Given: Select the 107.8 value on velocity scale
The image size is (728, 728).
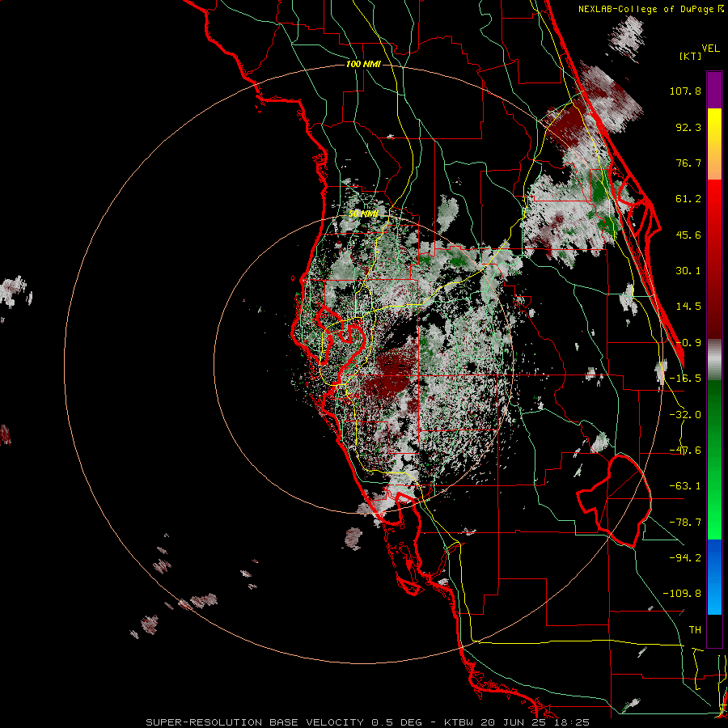Looking at the screenshot, I should pos(685,91).
